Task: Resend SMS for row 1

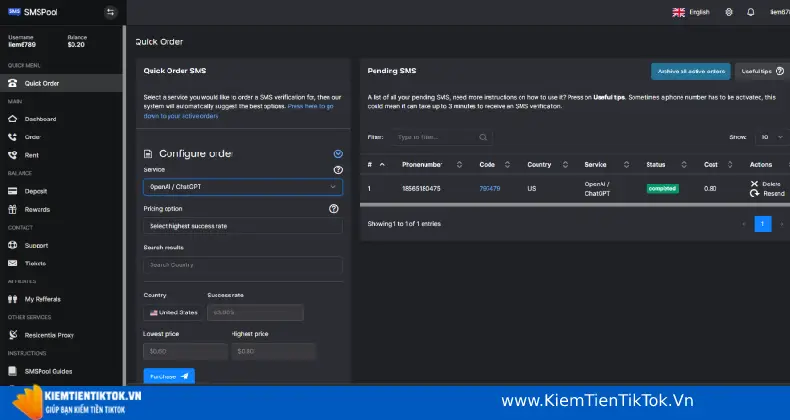Action: click(x=767, y=193)
